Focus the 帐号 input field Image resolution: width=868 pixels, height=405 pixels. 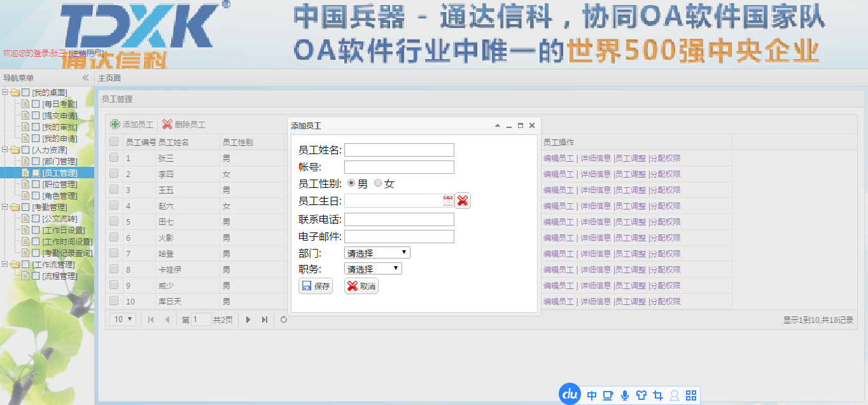click(x=399, y=167)
